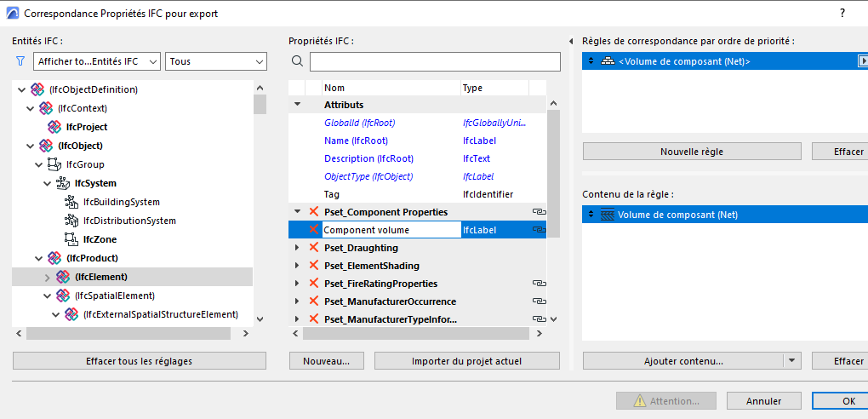868x419 pixels.
Task: Open the Ajouter contenu arrow menu
Action: click(793, 361)
